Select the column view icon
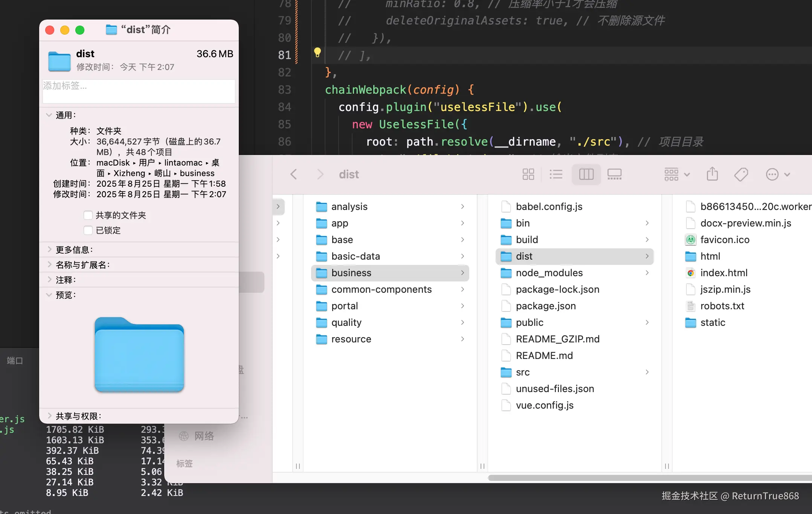 (x=586, y=174)
